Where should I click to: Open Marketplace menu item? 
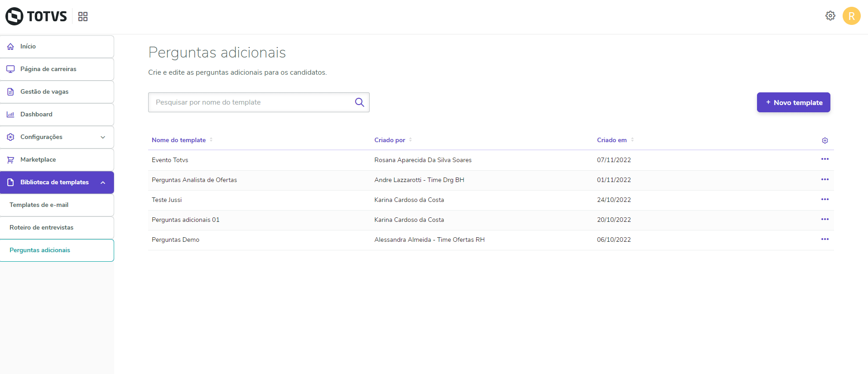click(x=57, y=160)
